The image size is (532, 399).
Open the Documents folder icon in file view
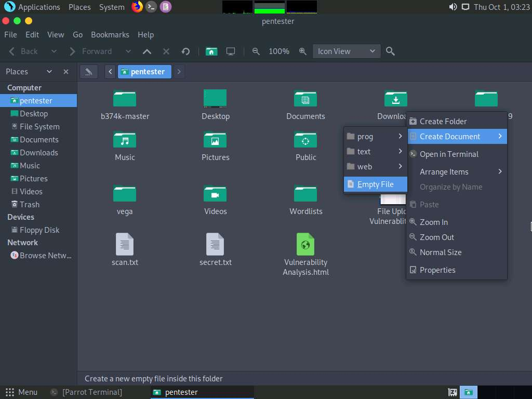[305, 99]
